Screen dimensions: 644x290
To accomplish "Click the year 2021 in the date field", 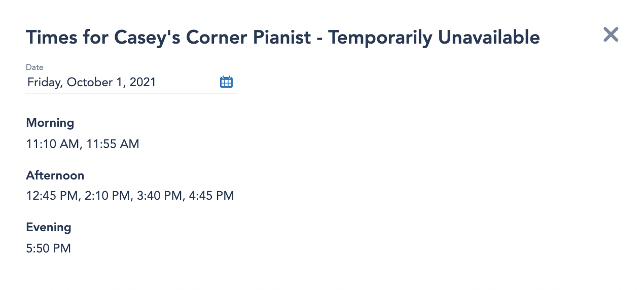I will 143,82.
